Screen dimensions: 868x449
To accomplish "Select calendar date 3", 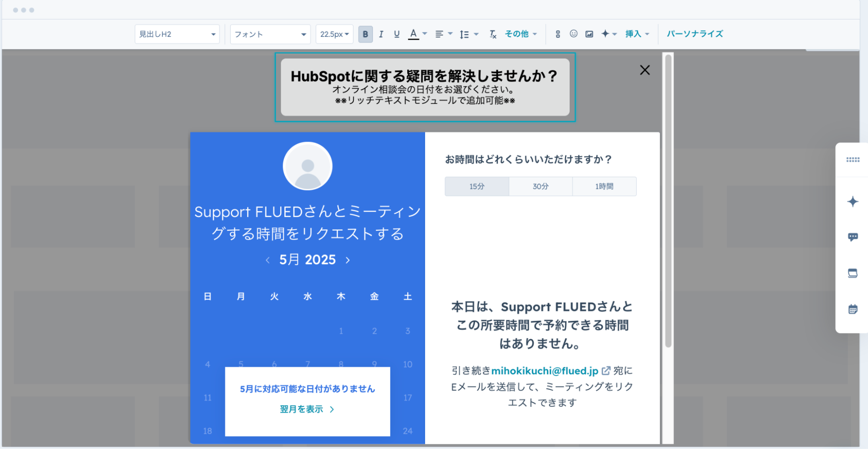I will coord(408,331).
